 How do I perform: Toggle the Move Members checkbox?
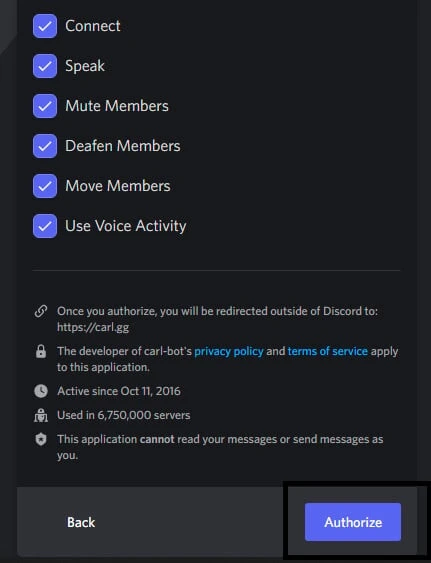(x=45, y=186)
